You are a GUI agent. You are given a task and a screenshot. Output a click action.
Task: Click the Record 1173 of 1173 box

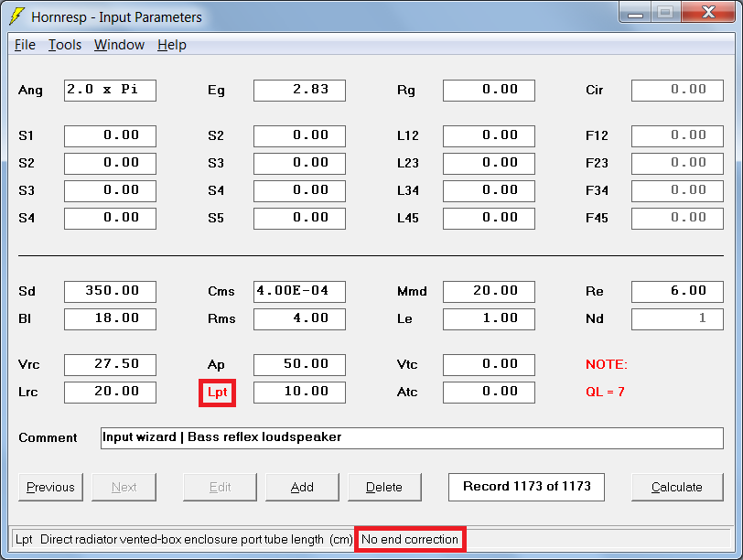(x=526, y=487)
